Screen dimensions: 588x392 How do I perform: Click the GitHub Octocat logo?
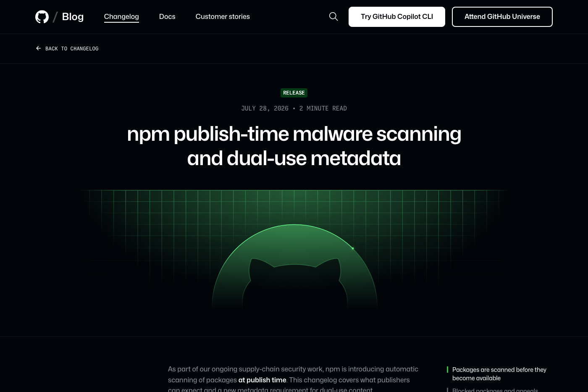coord(42,17)
